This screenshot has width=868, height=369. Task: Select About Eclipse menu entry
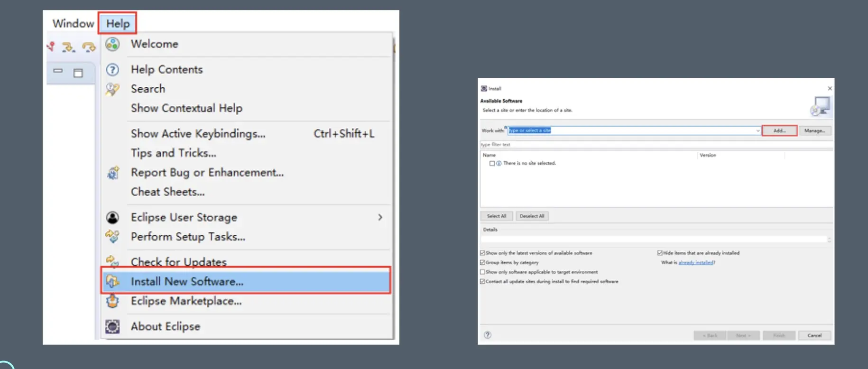[x=166, y=326]
